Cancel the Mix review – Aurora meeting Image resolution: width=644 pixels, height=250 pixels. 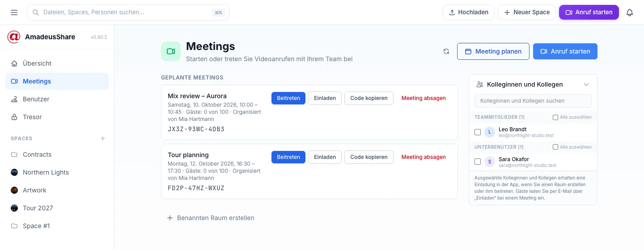pos(424,98)
